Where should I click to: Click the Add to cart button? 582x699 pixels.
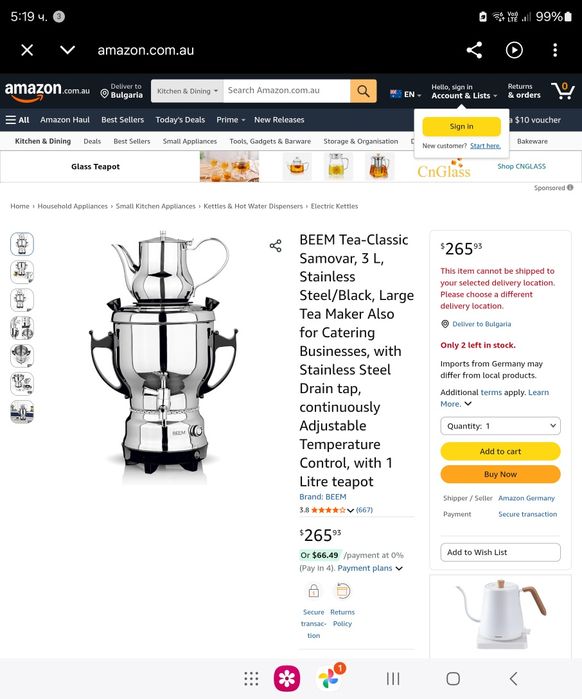(x=500, y=451)
